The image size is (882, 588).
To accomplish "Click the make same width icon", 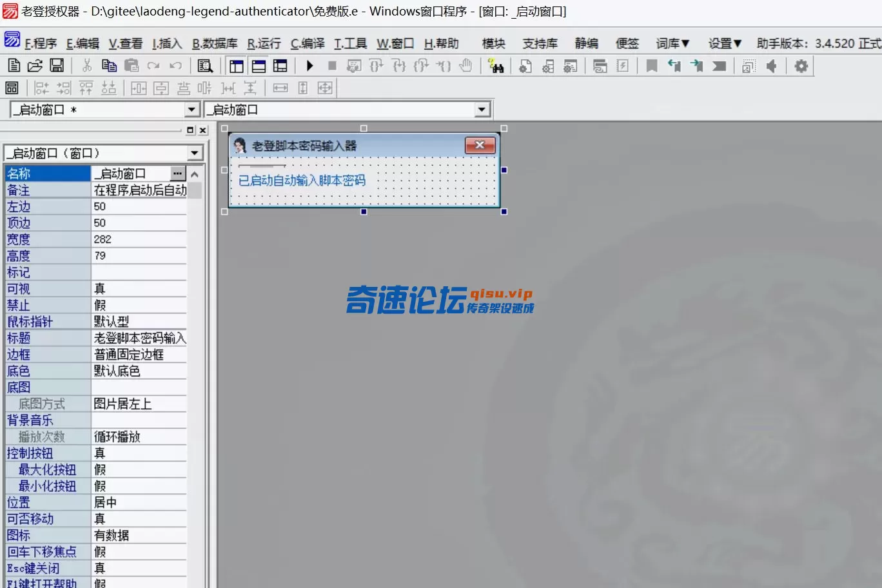I will pyautogui.click(x=280, y=88).
